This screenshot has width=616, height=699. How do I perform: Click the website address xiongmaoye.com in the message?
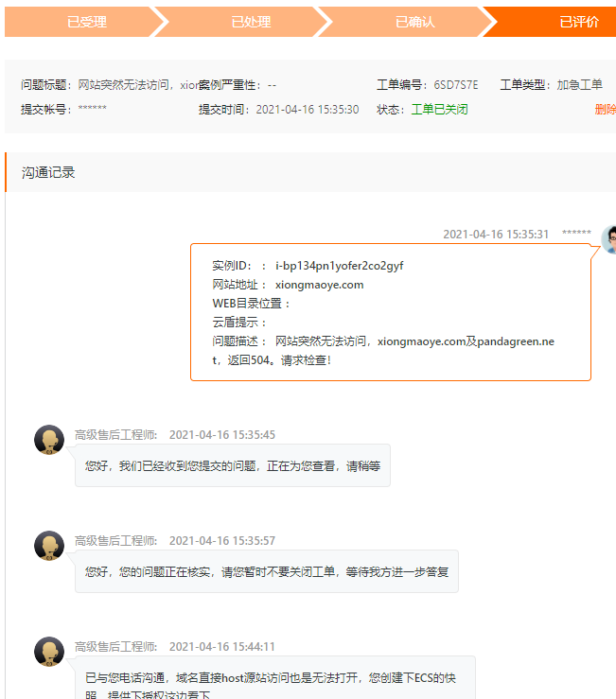[x=319, y=285]
